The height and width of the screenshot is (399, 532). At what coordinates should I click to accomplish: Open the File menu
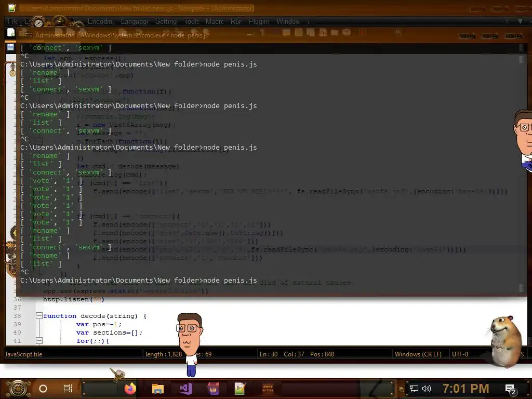tap(12, 21)
